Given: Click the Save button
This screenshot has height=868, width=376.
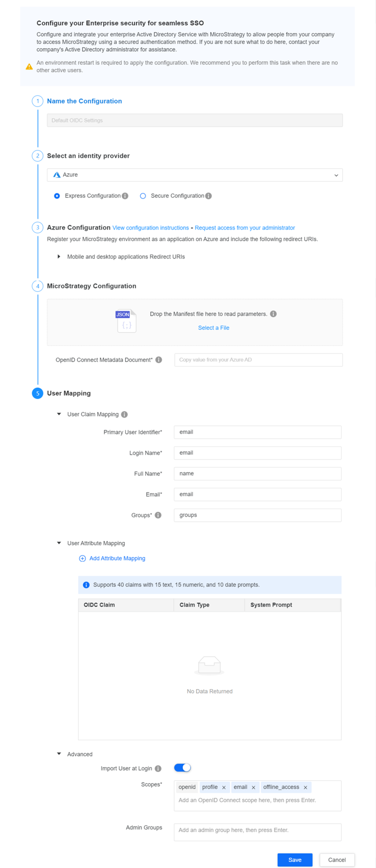Looking at the screenshot, I should (294, 860).
